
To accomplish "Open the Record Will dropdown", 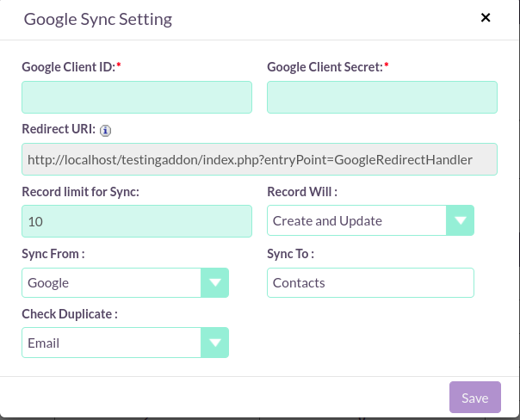I will (x=370, y=220).
